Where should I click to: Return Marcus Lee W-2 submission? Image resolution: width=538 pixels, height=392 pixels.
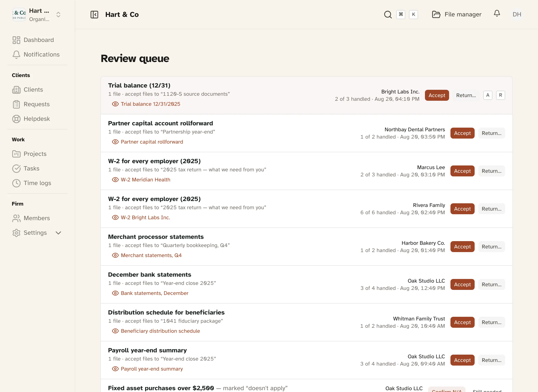tap(491, 171)
